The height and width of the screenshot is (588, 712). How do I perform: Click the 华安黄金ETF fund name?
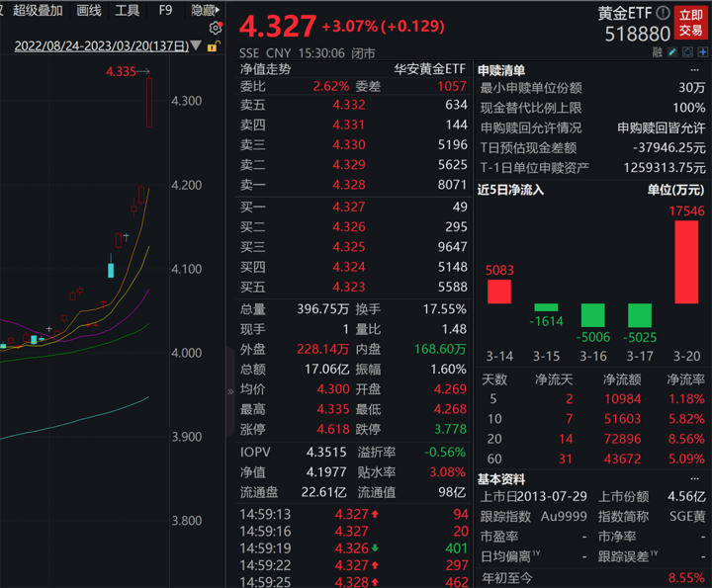click(x=429, y=69)
